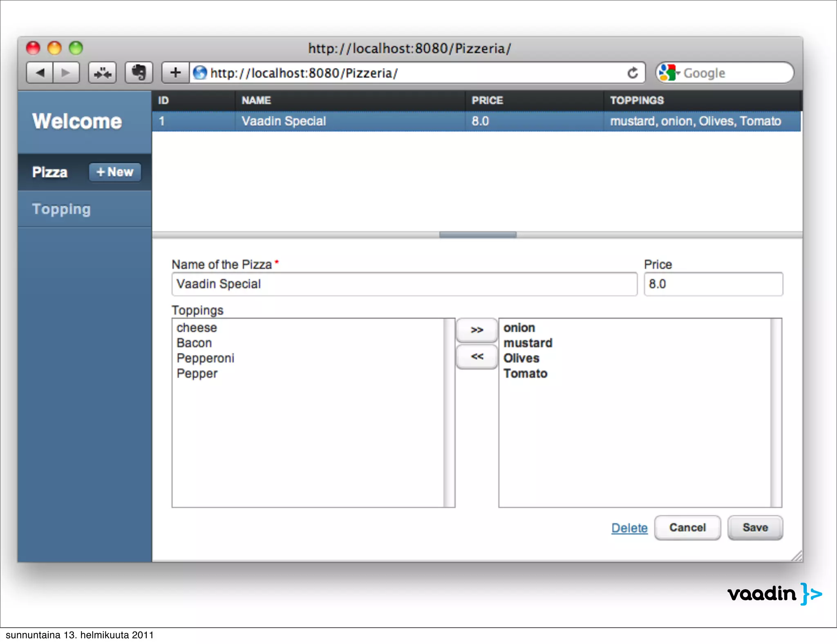Select the Vaadin Special table row name cell
Viewport: 837px width, 644px height.
pos(350,121)
